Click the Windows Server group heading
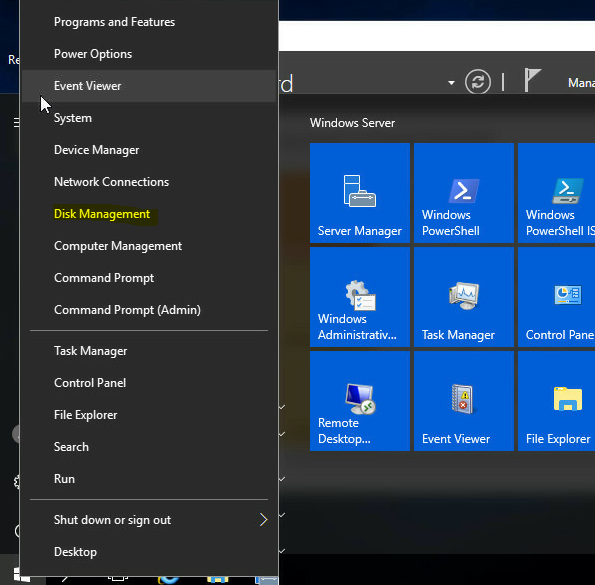 [x=352, y=123]
